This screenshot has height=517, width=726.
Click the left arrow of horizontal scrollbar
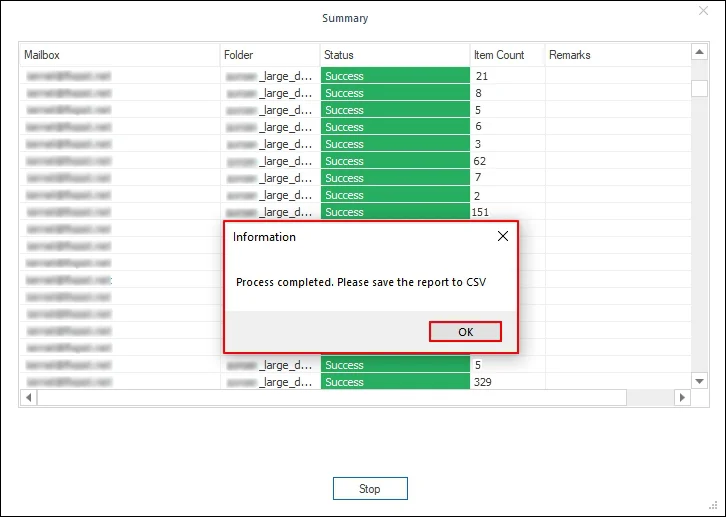28,397
